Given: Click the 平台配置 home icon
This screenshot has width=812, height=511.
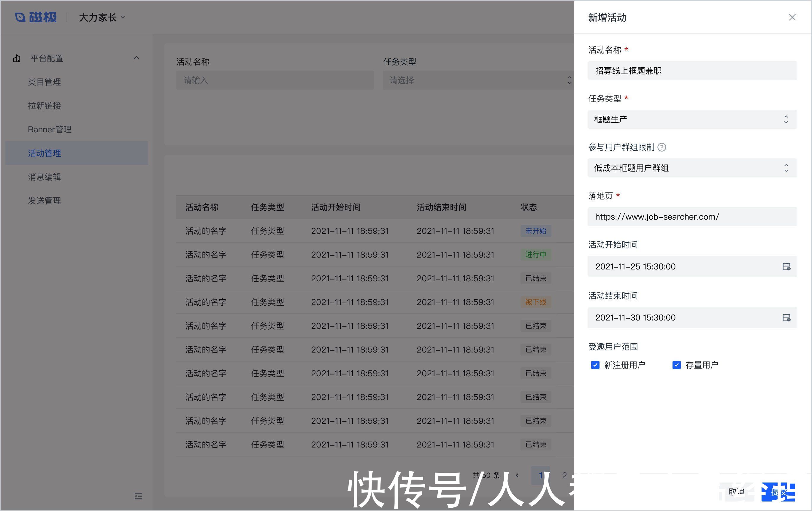Looking at the screenshot, I should coord(17,58).
